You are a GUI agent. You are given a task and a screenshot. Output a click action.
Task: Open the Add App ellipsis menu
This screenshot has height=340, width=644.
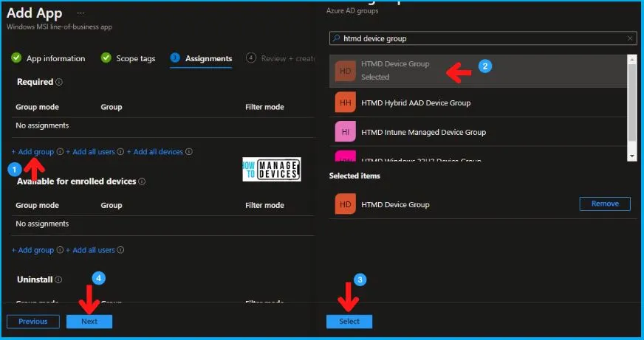80,13
